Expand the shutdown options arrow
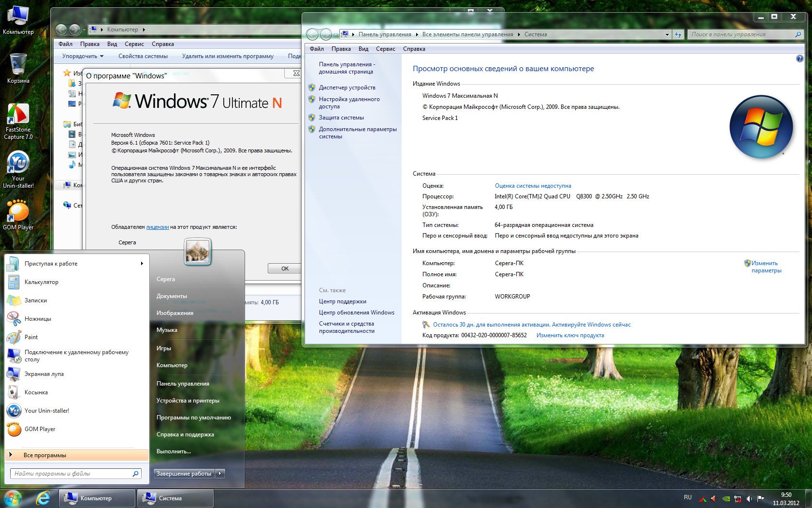Screen dimensions: 812x508 click(220, 474)
